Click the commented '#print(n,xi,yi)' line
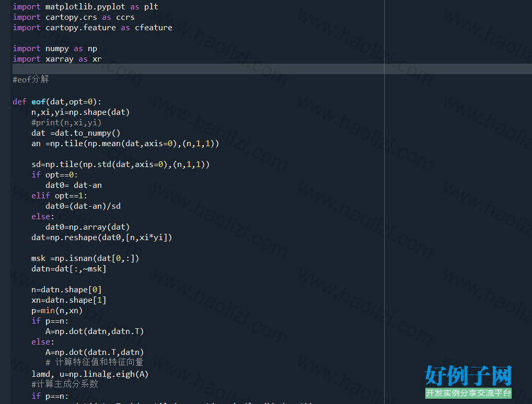Screen dimensions: 532x404 66,123
